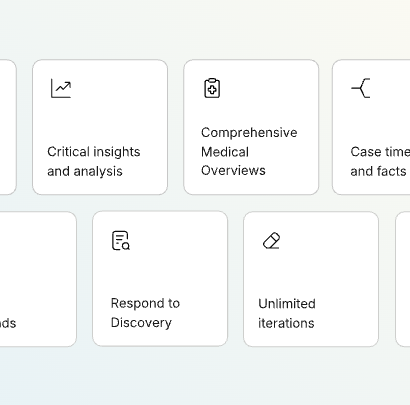410x405 pixels.
Task: Click the document search icon
Action: click(x=121, y=240)
